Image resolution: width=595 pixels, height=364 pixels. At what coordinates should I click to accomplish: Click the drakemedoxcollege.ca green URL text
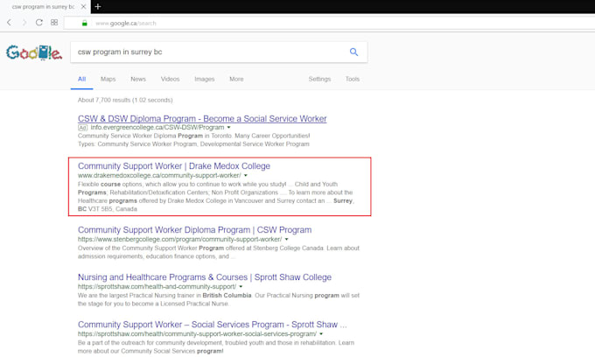159,175
